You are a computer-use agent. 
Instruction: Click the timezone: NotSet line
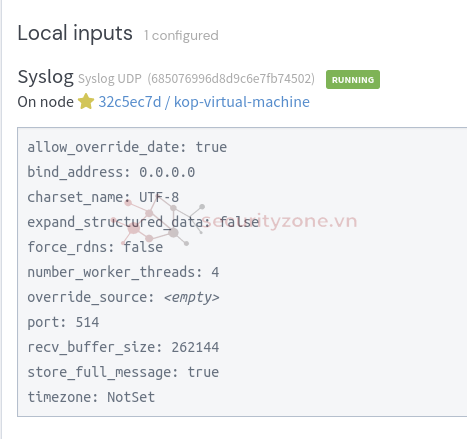coord(91,397)
